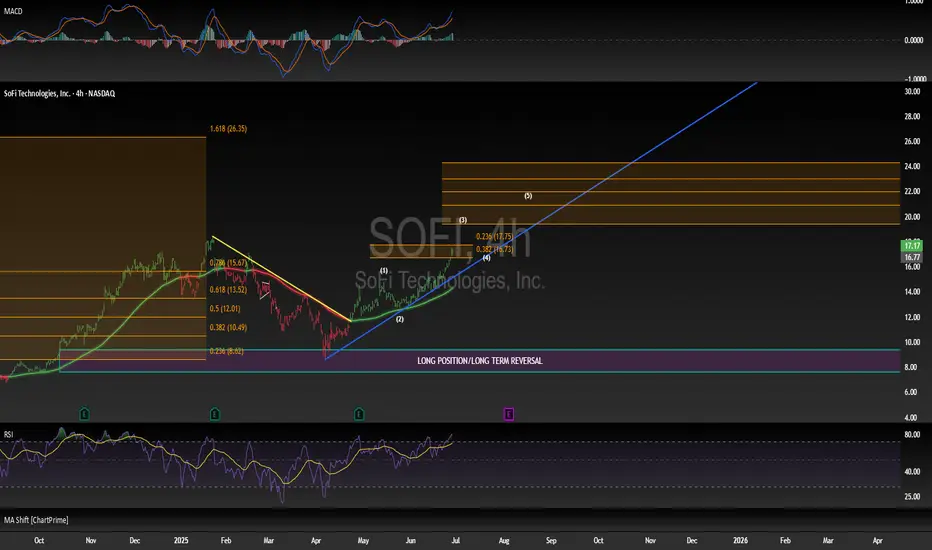The width and height of the screenshot is (932, 550).
Task: Click the 12.00 price axis label
Action: pyautogui.click(x=912, y=318)
